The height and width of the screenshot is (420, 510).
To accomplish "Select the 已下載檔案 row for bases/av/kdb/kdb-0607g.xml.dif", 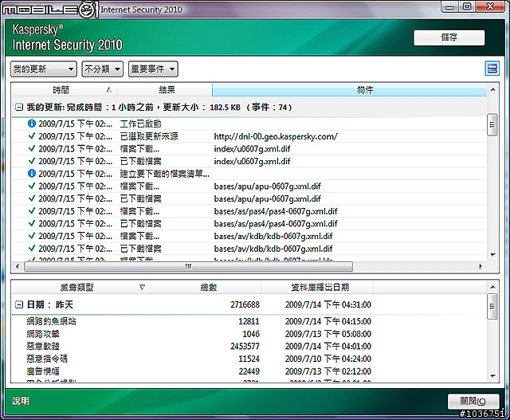I will point(249,249).
